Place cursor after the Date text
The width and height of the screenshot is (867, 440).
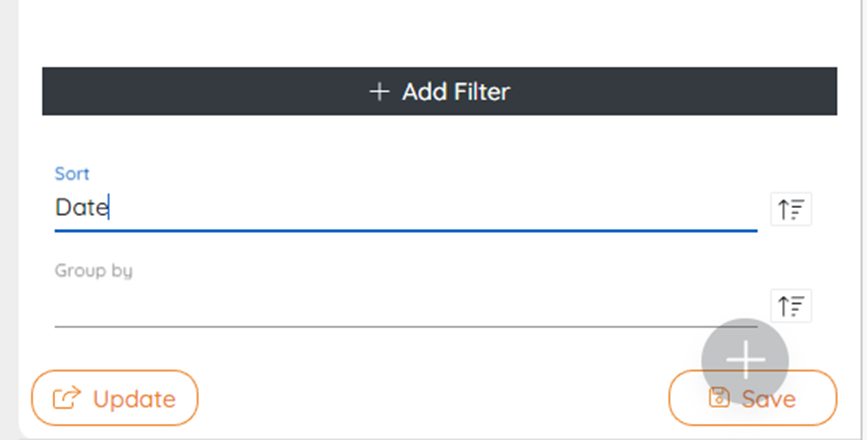[x=109, y=208]
